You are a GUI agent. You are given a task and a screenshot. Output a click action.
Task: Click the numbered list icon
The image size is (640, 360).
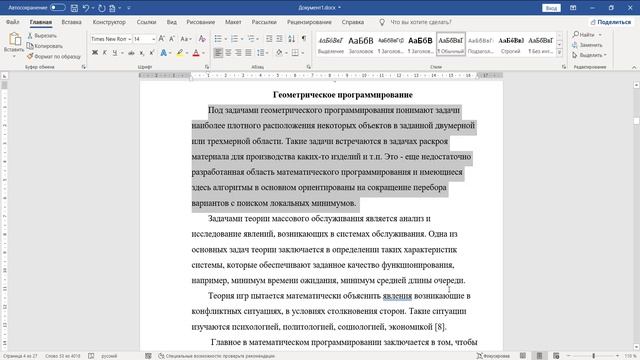coord(234,39)
